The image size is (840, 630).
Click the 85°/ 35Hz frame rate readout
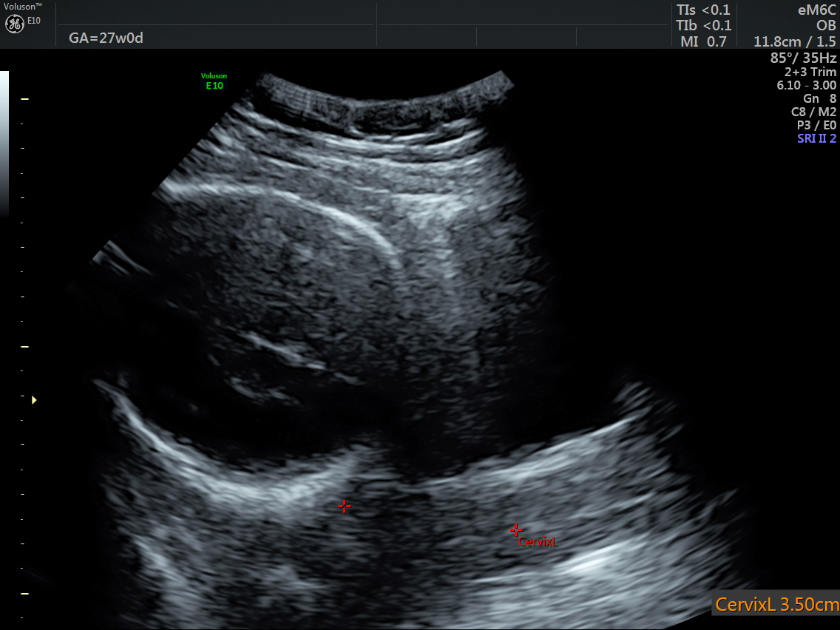tap(803, 58)
